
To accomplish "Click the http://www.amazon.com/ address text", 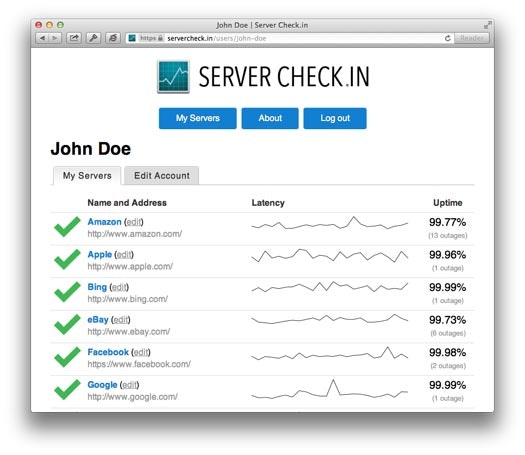I will pyautogui.click(x=135, y=234).
